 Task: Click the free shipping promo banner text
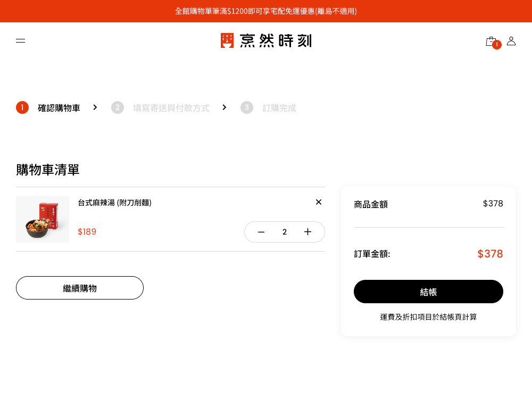click(266, 11)
